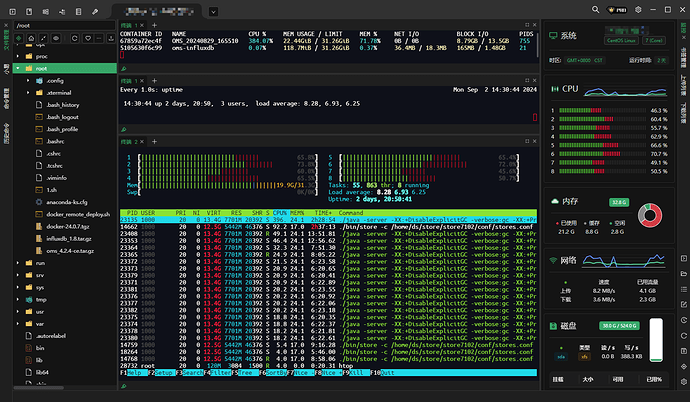
Task: Click htop F6 SortBy
Action: (273, 373)
